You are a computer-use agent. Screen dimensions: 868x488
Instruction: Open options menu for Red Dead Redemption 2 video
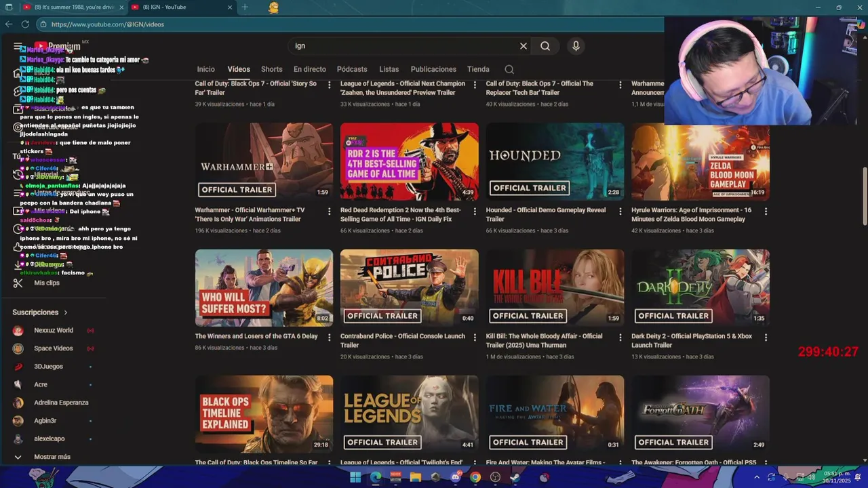coord(475,211)
